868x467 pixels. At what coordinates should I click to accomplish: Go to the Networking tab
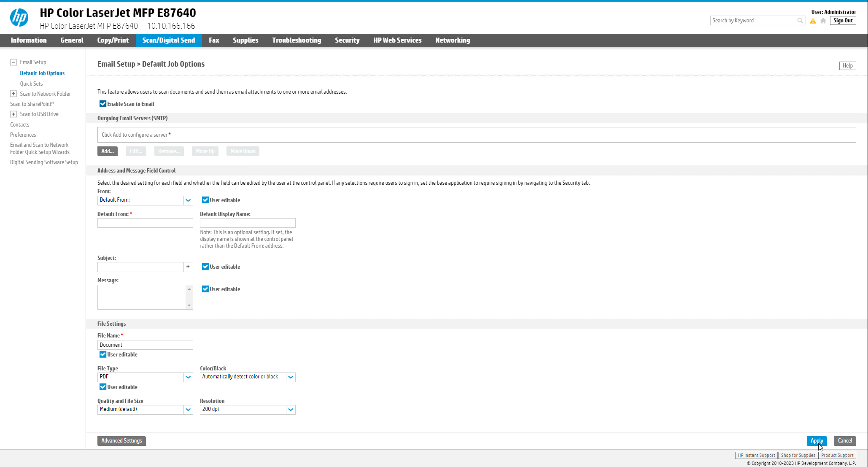453,40
